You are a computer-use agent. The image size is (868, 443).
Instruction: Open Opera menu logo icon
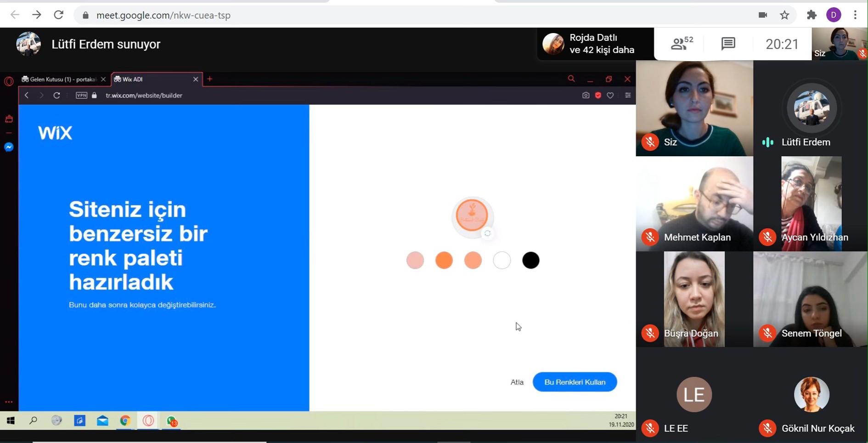(9, 81)
